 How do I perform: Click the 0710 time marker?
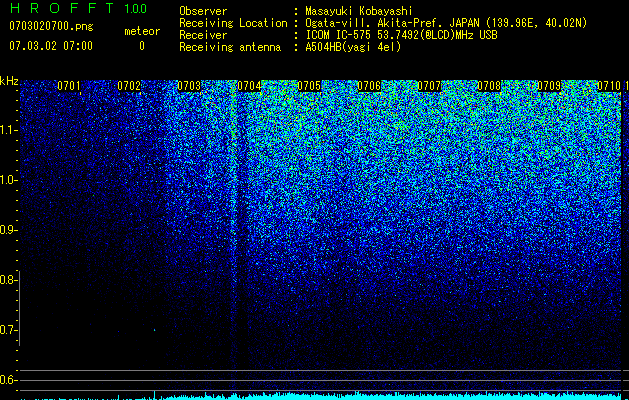[x=609, y=86]
